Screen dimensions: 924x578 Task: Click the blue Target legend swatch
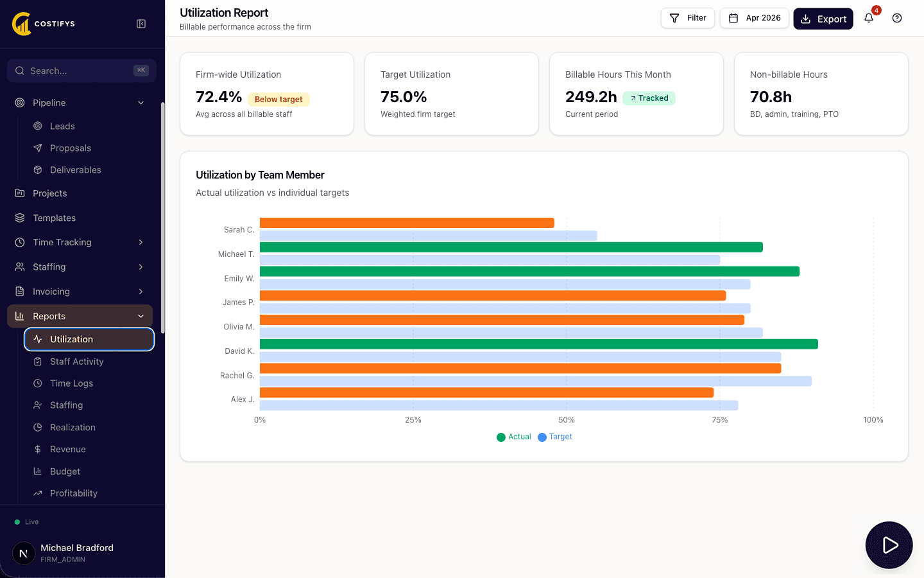click(542, 437)
